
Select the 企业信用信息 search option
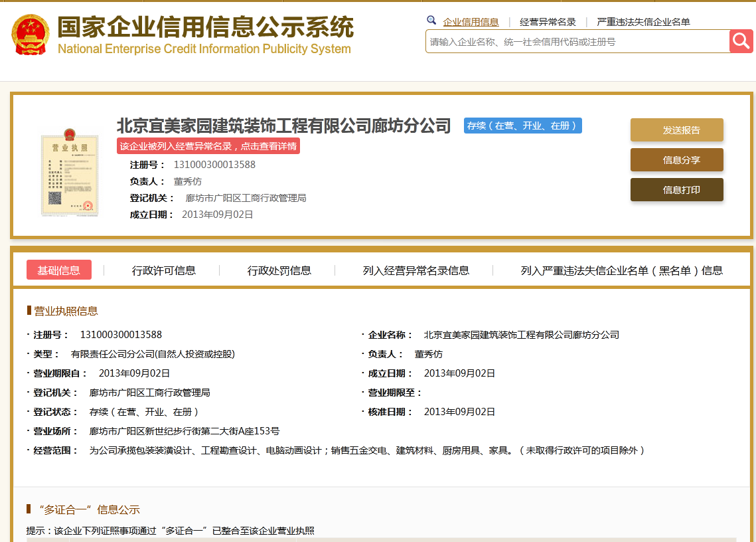point(471,22)
